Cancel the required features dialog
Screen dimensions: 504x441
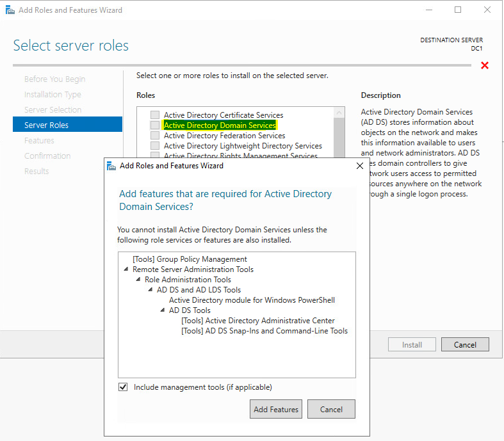click(x=331, y=409)
